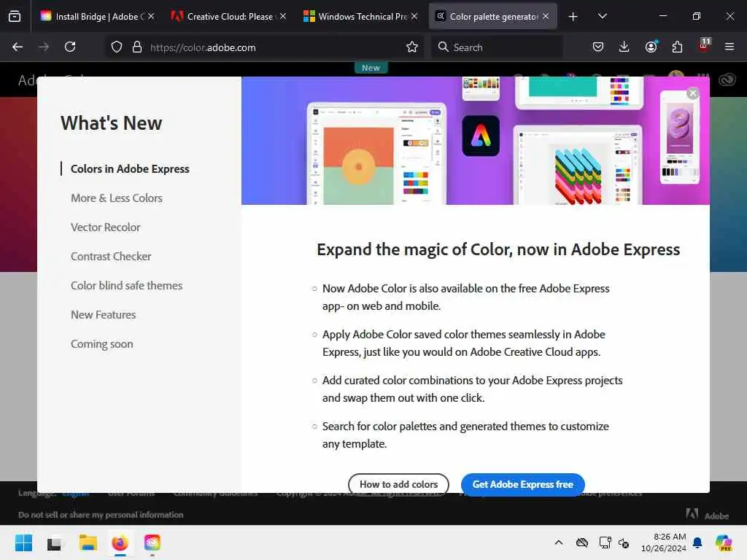Click the muted volume tray icon
Screen dimensions: 747x560
[x=624, y=542]
